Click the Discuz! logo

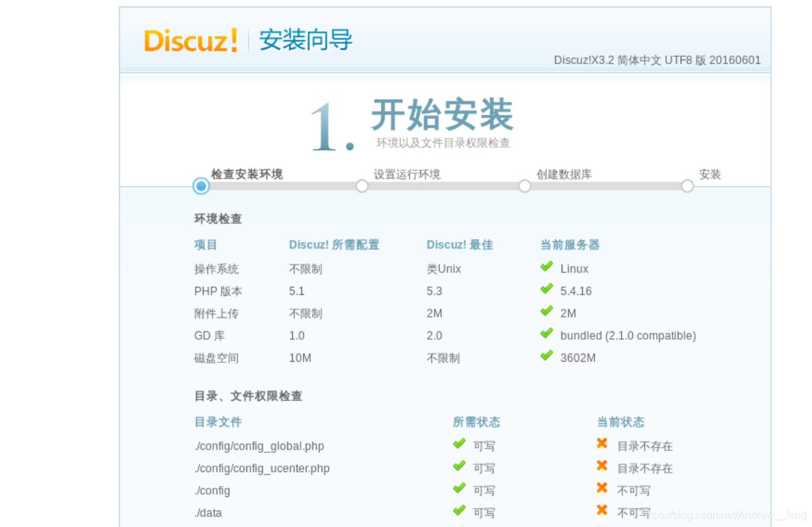tap(190, 40)
